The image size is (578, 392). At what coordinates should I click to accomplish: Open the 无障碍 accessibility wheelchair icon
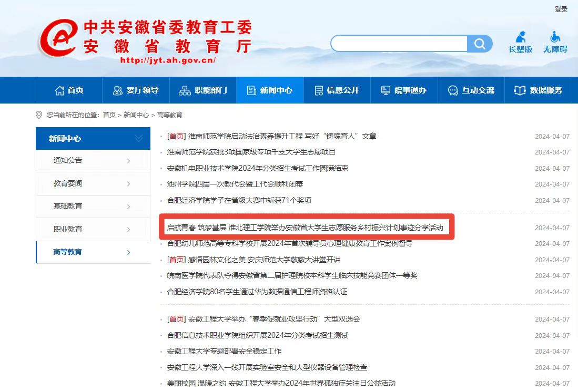(x=555, y=38)
